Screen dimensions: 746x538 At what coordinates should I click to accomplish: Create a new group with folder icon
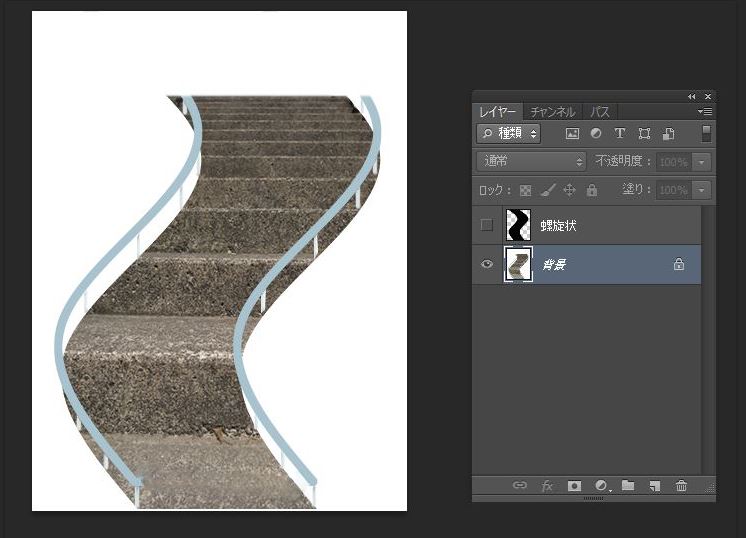point(628,486)
